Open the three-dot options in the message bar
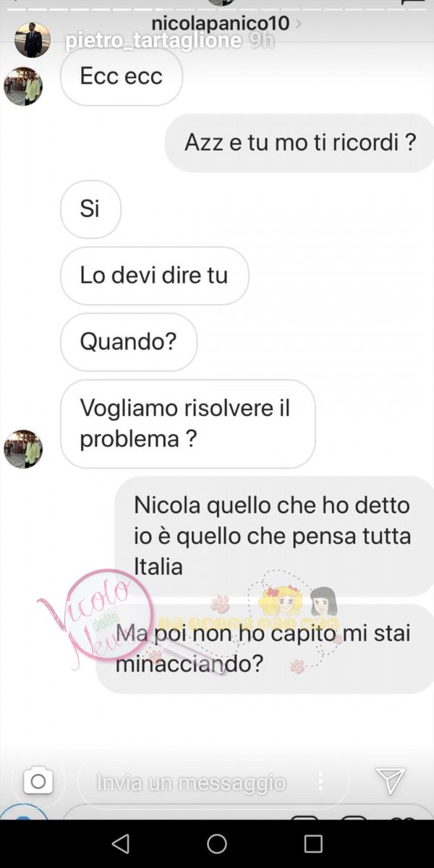 [x=320, y=781]
